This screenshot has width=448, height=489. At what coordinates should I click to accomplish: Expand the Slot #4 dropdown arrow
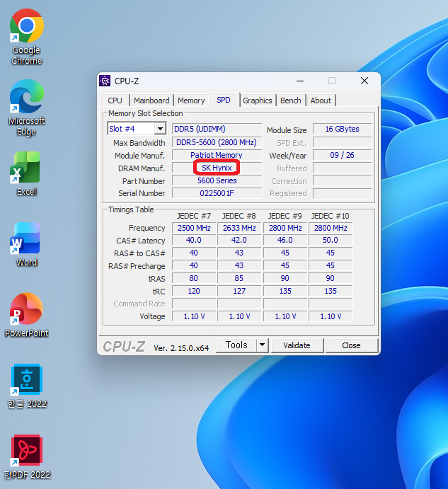pyautogui.click(x=160, y=129)
